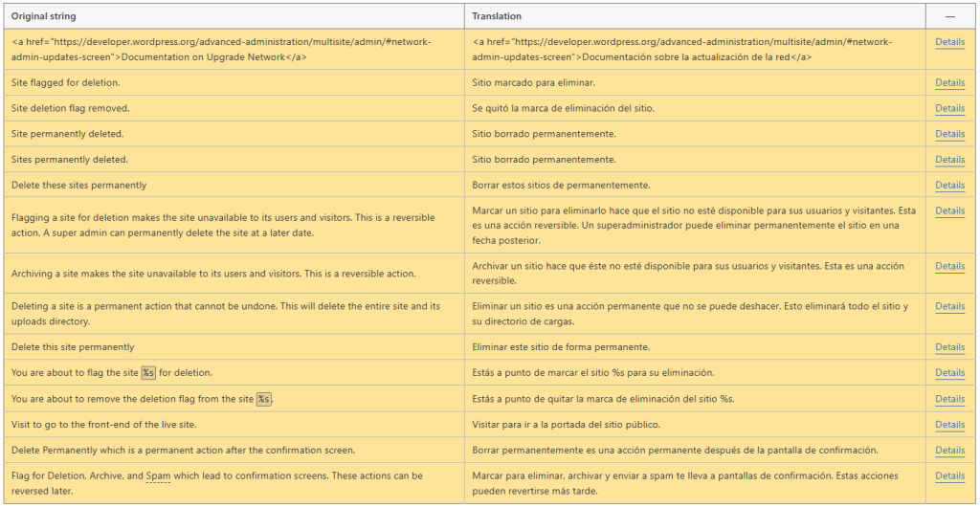Viewport: 980px width, 508px height.
Task: Open Details for 'You are about to flag the site'
Action: pos(949,373)
